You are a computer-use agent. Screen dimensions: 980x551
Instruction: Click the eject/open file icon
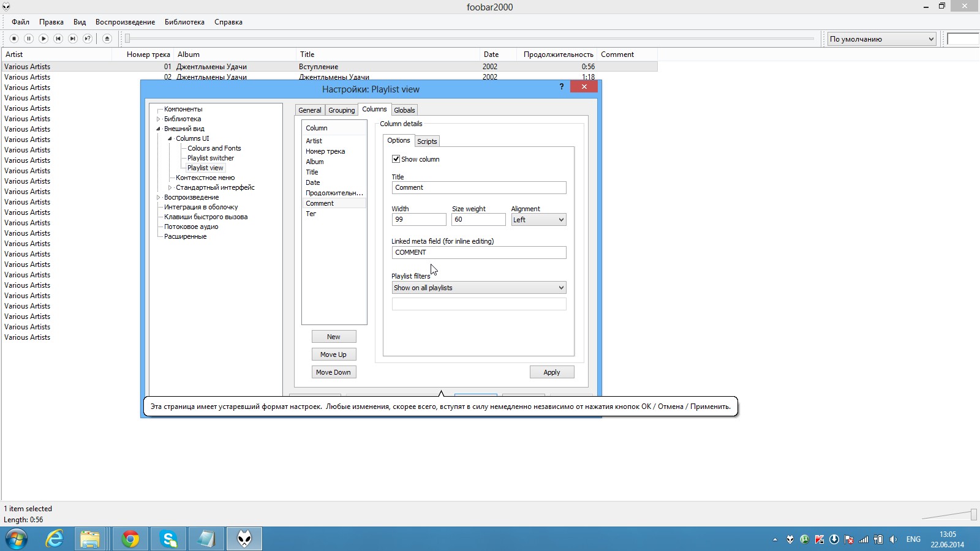(107, 39)
